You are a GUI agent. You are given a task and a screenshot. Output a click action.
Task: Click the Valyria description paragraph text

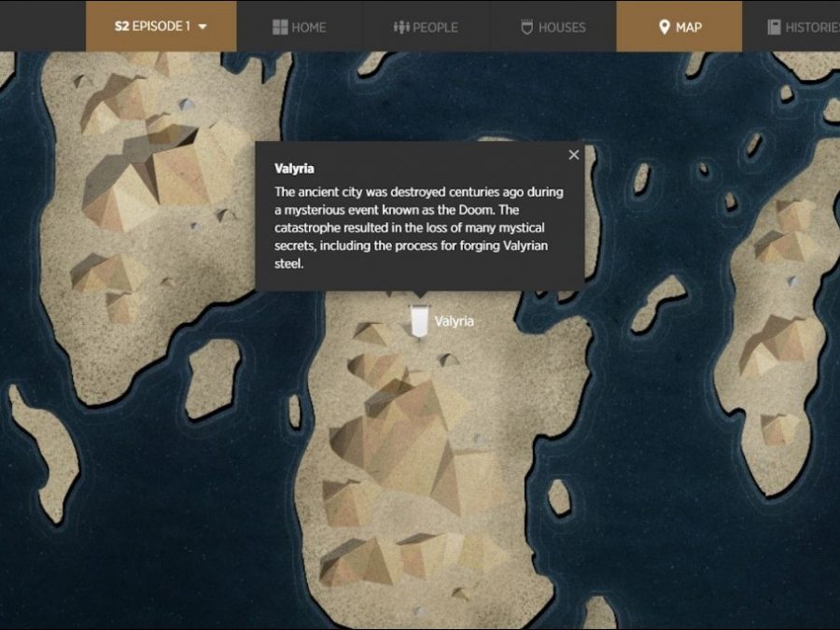[418, 228]
